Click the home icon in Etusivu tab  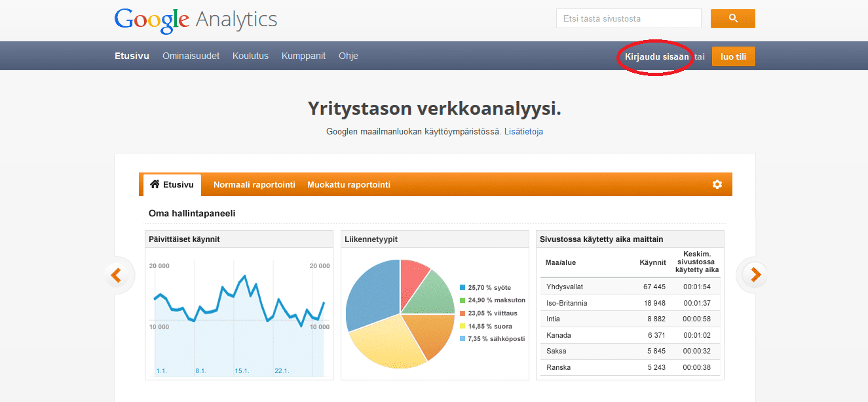click(x=155, y=184)
